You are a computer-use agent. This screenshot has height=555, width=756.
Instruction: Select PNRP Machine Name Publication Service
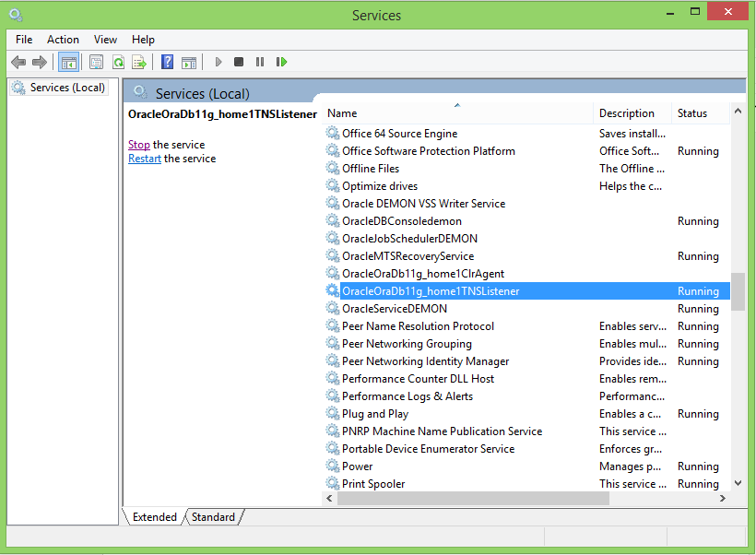[x=526, y=431]
